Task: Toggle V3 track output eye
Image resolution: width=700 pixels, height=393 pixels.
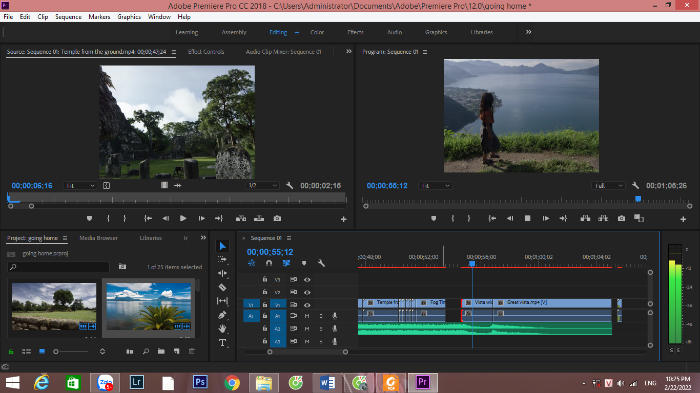Action: point(307,280)
